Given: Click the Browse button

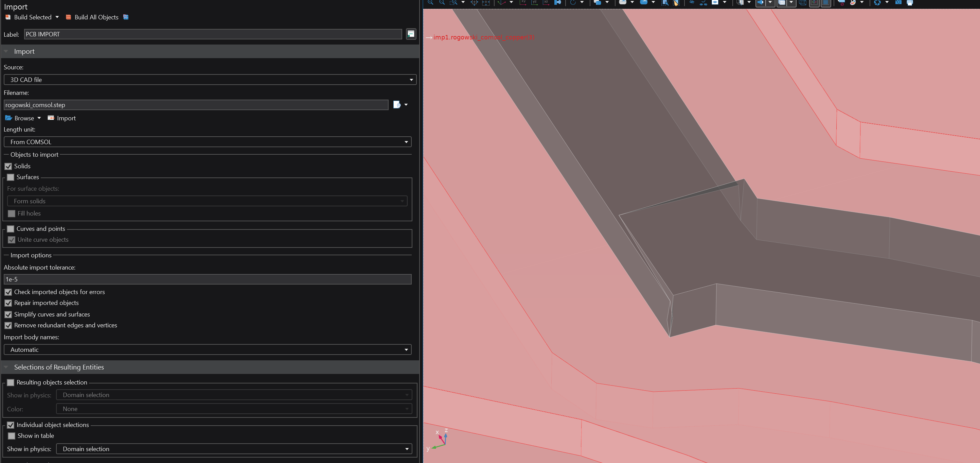Looking at the screenshot, I should click(20, 118).
